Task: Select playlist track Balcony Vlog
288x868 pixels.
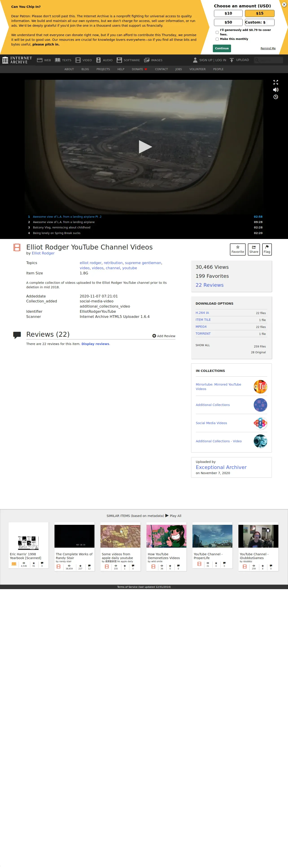Action: tap(145, 228)
